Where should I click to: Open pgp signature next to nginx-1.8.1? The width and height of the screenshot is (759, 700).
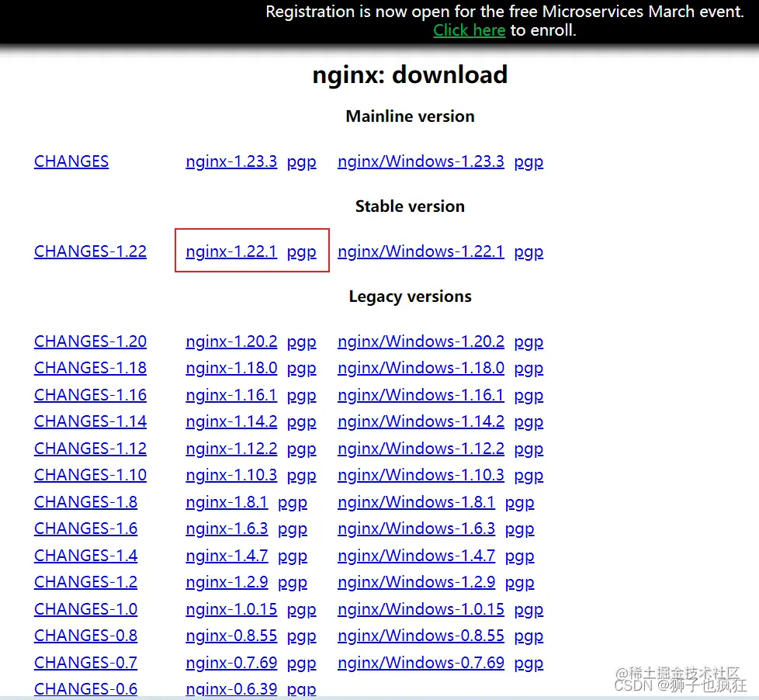click(x=293, y=503)
